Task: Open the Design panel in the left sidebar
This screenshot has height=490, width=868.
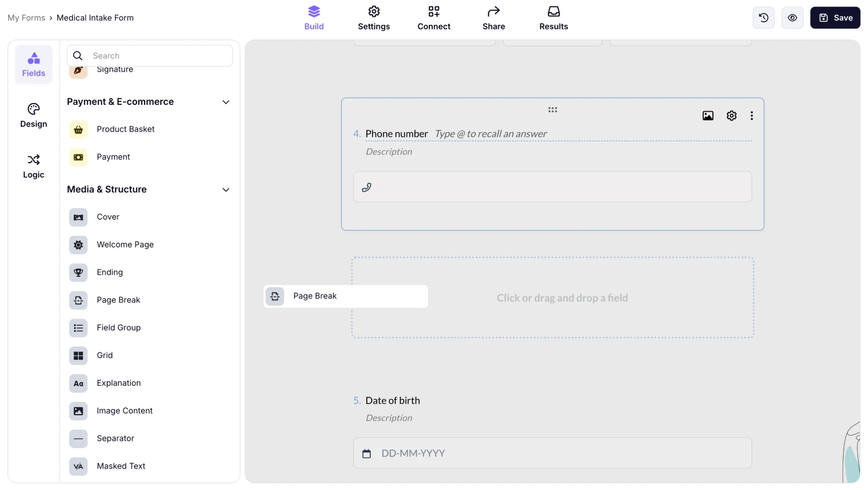Action: pos(33,115)
